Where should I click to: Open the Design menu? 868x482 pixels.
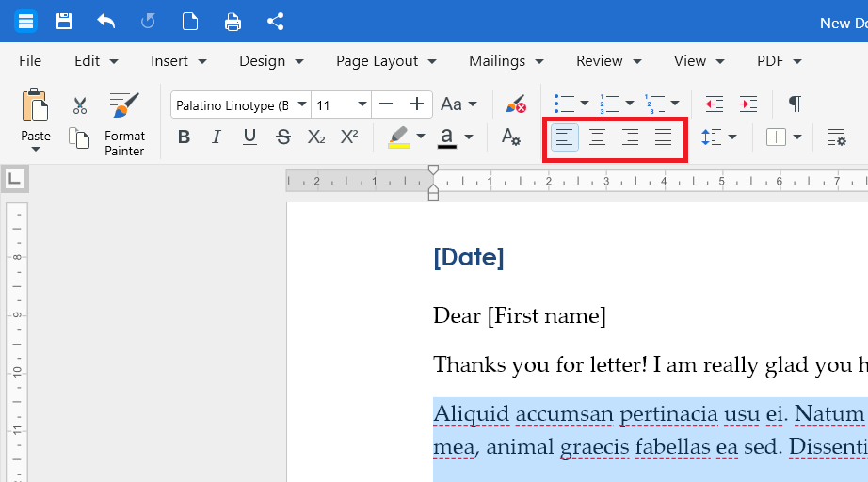(271, 61)
